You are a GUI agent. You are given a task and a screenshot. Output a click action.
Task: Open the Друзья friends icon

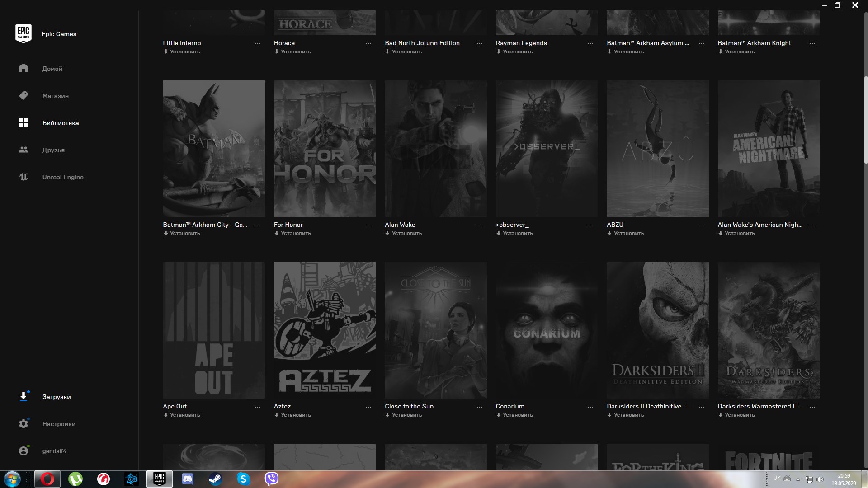coord(24,150)
